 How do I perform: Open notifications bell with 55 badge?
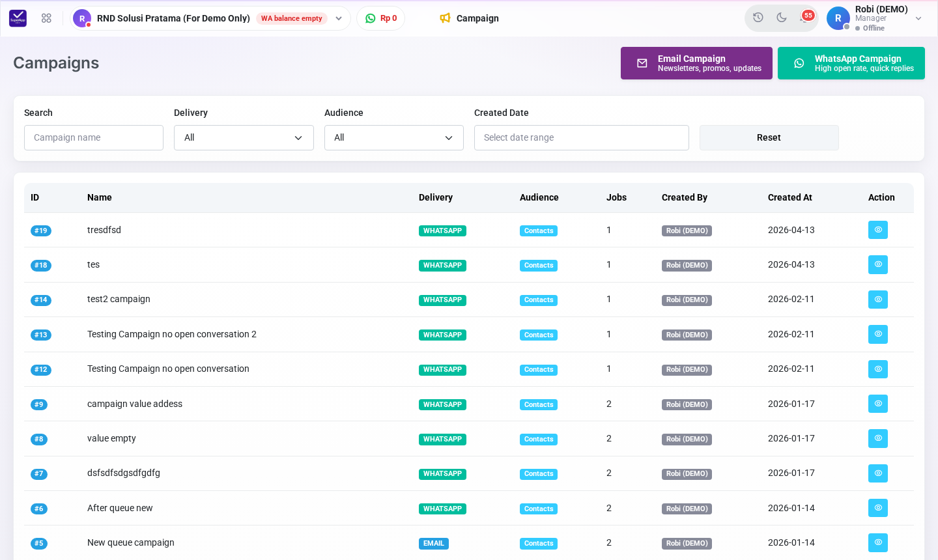[806, 17]
